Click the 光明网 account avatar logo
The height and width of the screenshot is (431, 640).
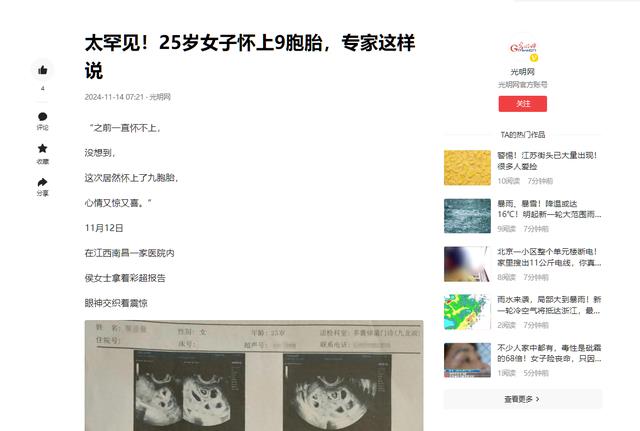point(523,48)
